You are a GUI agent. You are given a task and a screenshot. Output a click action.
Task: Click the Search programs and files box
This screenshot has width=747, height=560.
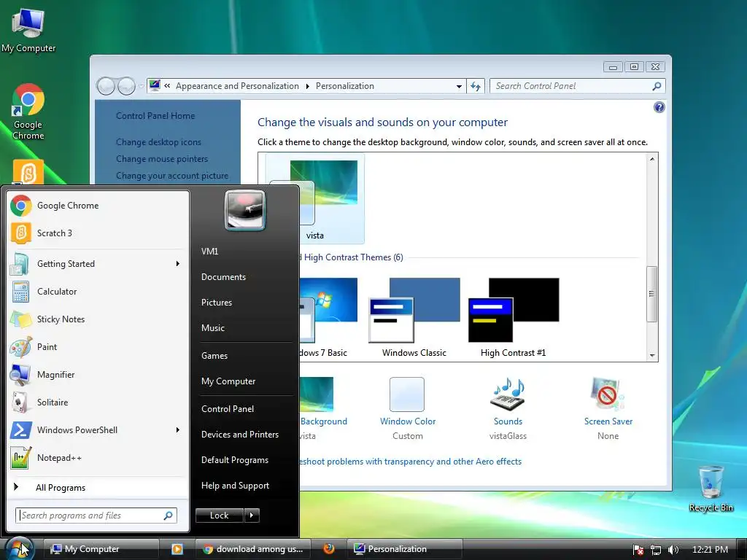pos(96,516)
